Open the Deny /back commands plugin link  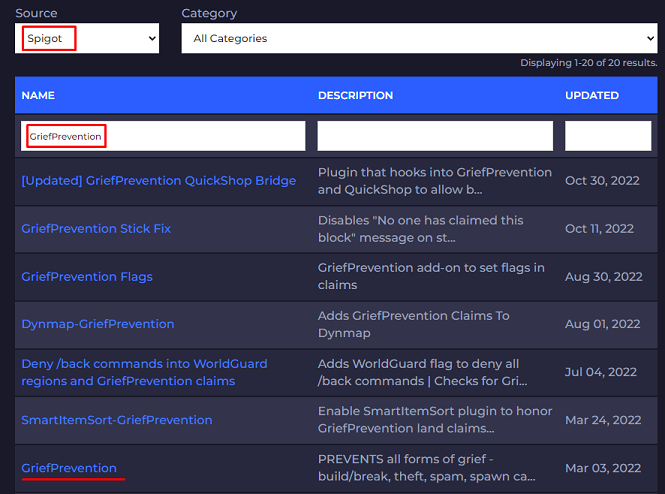144,372
